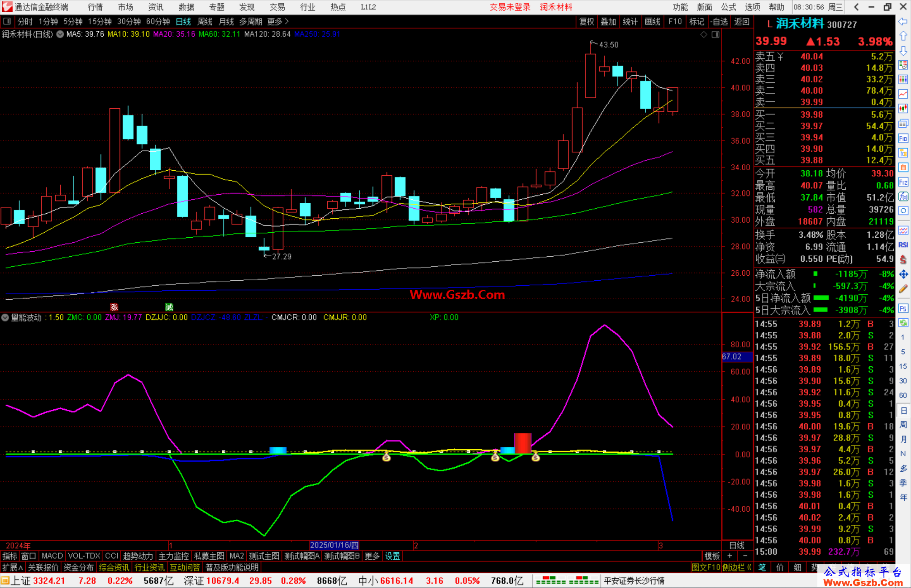Select the 笔 tab under trade list
911x588 pixels.
[762, 567]
